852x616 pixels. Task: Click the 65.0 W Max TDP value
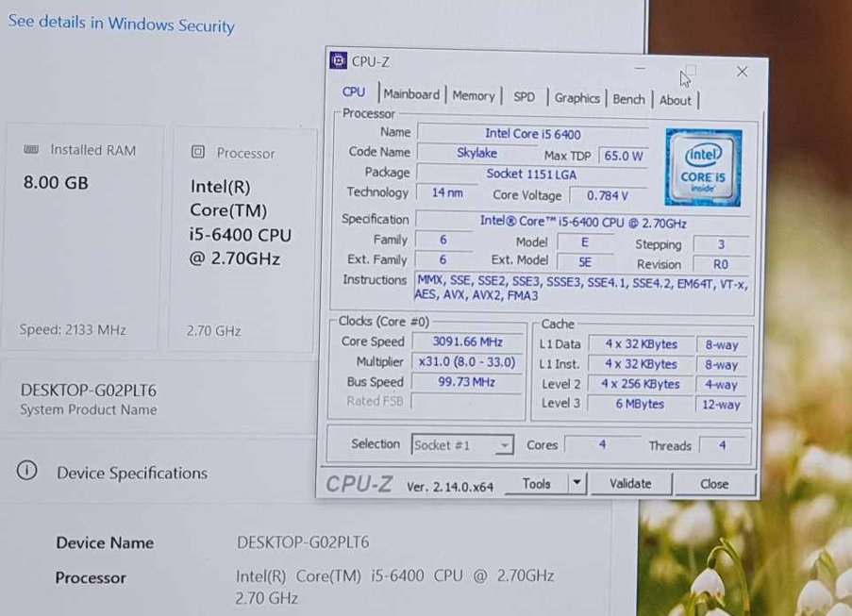(x=624, y=156)
